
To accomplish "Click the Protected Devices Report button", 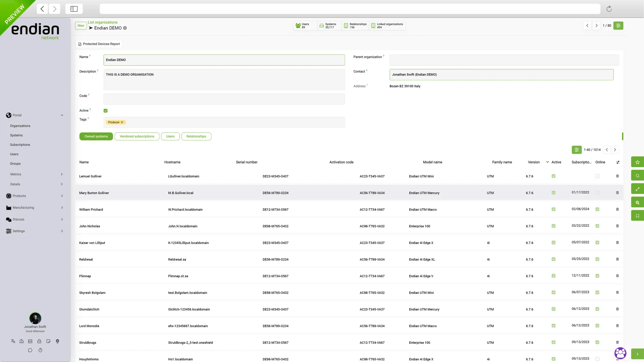I will [x=99, y=44].
